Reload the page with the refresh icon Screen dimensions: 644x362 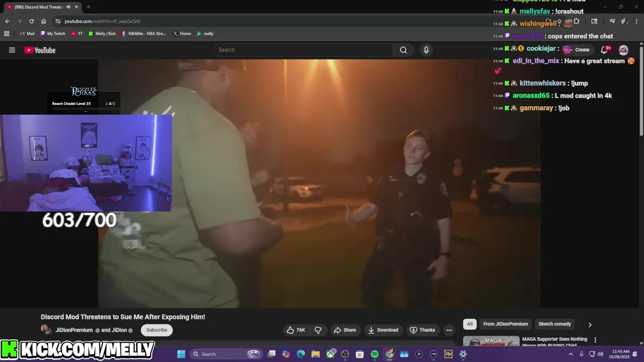(31, 21)
